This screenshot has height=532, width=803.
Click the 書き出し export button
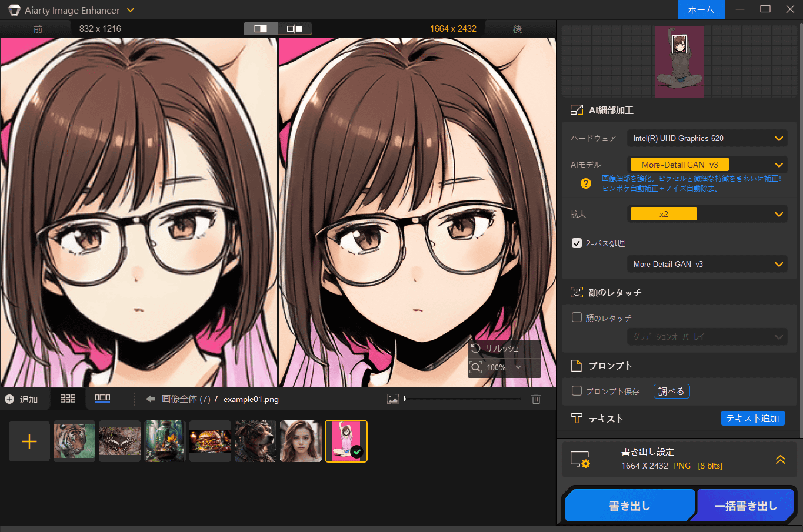(x=629, y=506)
